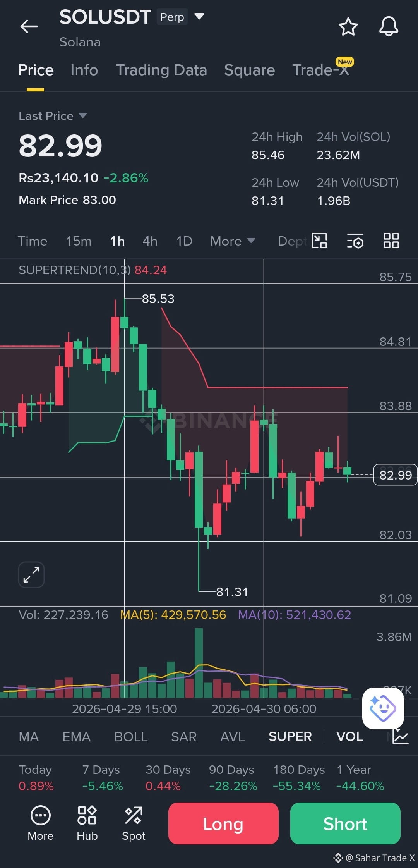
Task: Tap the Vol: 227,239.16 readout
Action: 63,615
